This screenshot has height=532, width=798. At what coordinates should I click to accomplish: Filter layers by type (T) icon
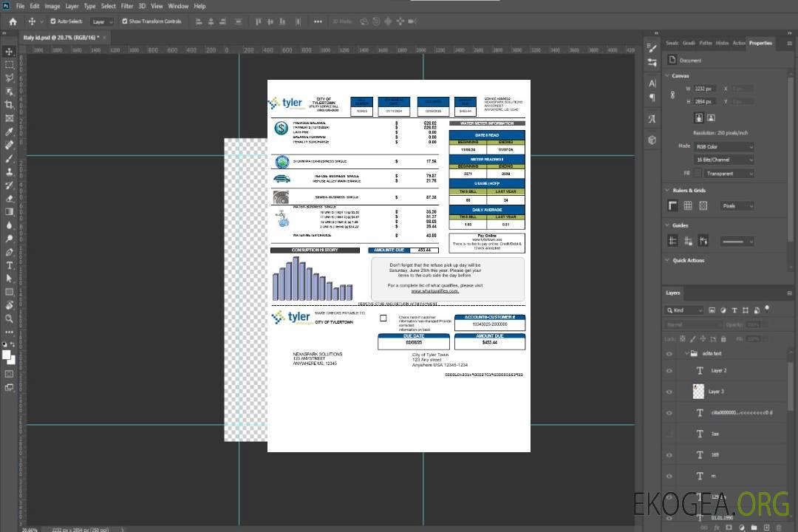click(x=734, y=310)
